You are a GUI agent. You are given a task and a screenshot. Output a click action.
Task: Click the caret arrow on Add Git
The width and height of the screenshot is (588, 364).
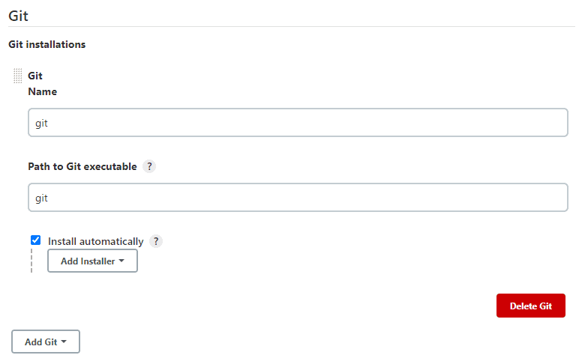(x=64, y=342)
